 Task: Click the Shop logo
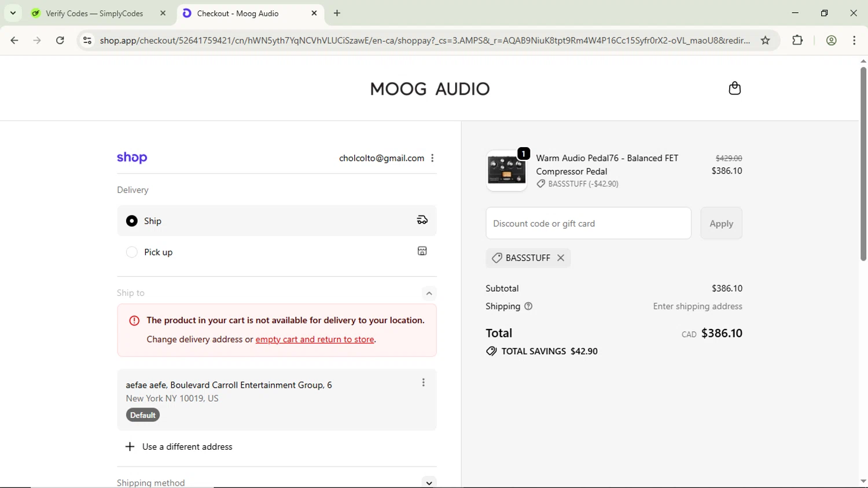132,157
